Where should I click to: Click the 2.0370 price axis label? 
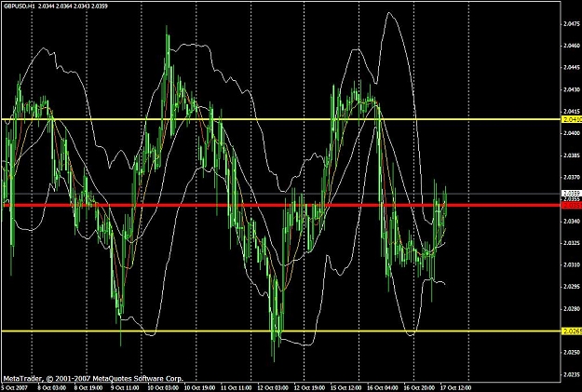572,177
